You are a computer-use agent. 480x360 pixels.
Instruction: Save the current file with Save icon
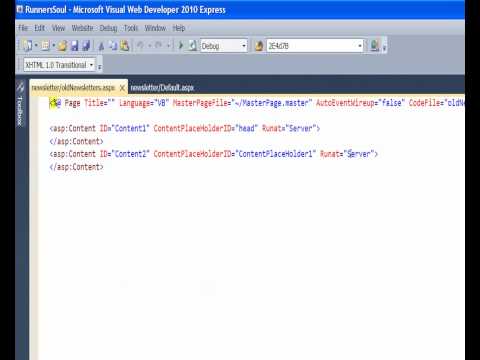pos(74,46)
